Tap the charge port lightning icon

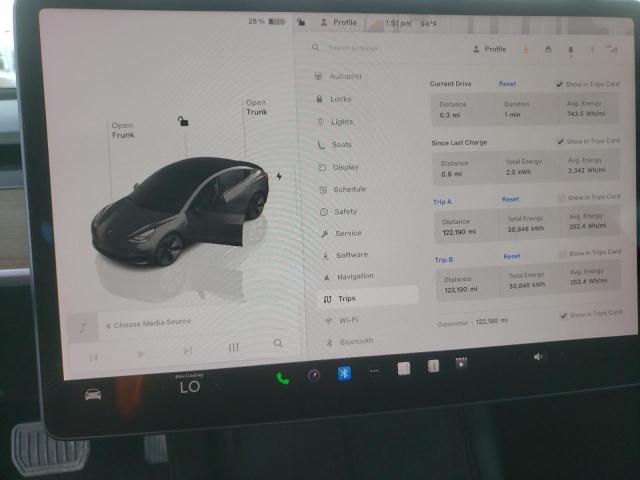tap(279, 176)
